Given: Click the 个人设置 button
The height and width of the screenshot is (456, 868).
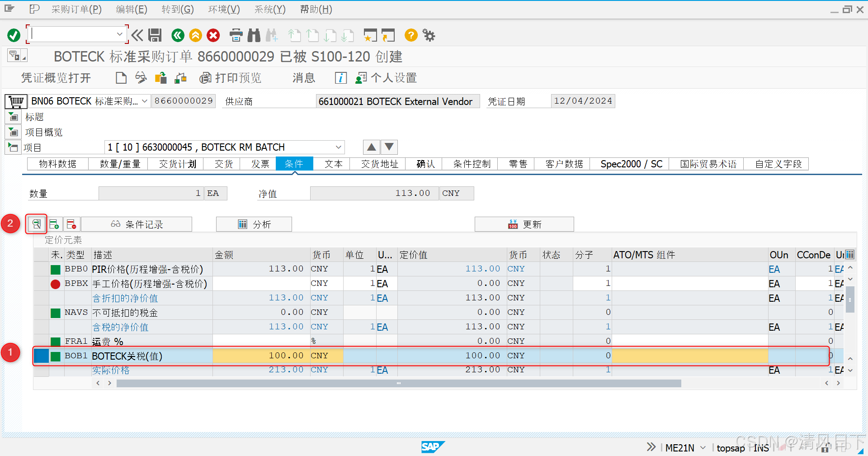Looking at the screenshot, I should coord(386,78).
